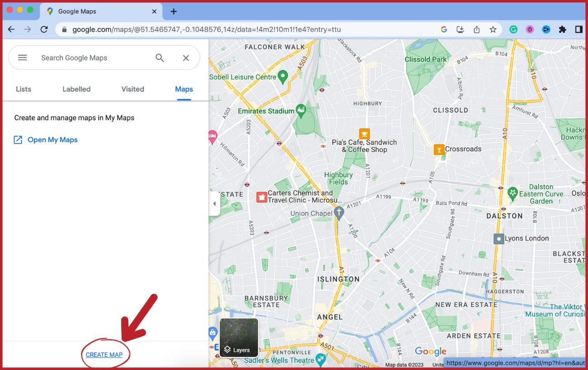This screenshot has height=370, width=588.
Task: Click the CREATE MAP link
Action: point(104,355)
